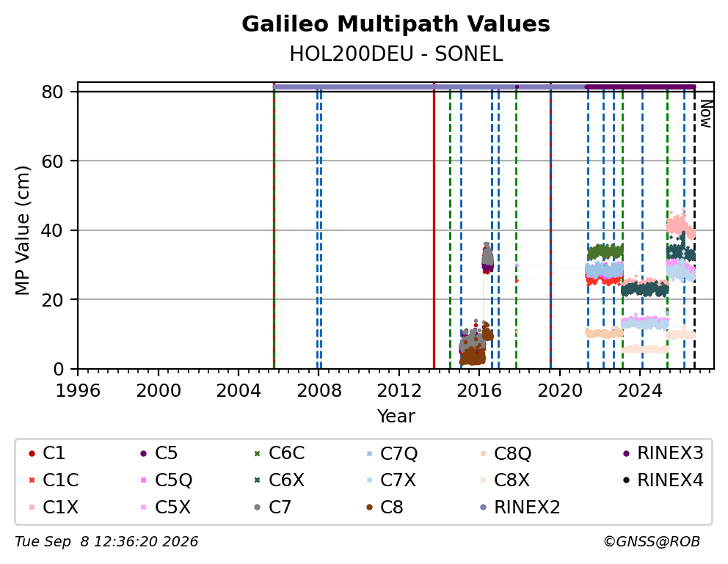Select the C8Q legend entry
The image size is (728, 564).
(x=506, y=453)
